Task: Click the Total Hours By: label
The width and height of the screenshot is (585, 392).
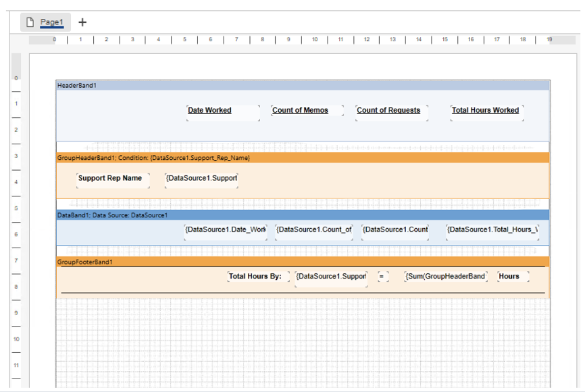Action: pyautogui.click(x=255, y=277)
